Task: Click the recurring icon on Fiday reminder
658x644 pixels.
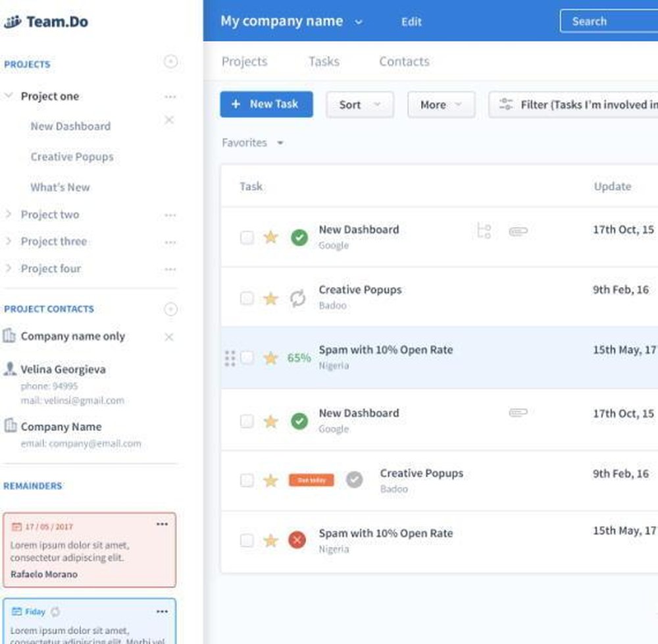Action: (x=55, y=612)
